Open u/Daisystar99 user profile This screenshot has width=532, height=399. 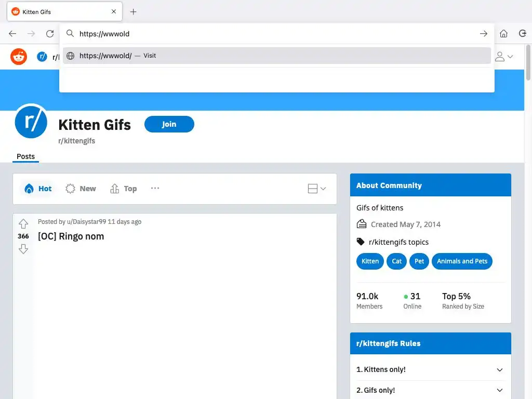(x=87, y=221)
